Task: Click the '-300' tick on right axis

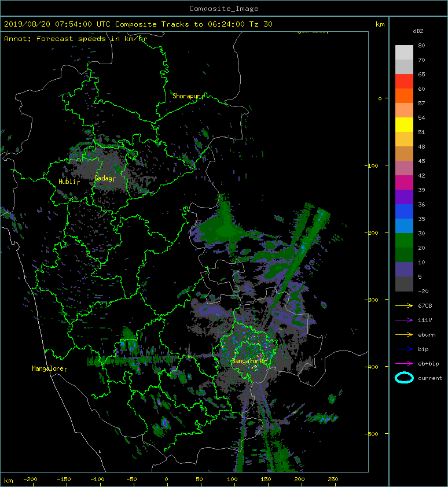Action: pos(372,300)
